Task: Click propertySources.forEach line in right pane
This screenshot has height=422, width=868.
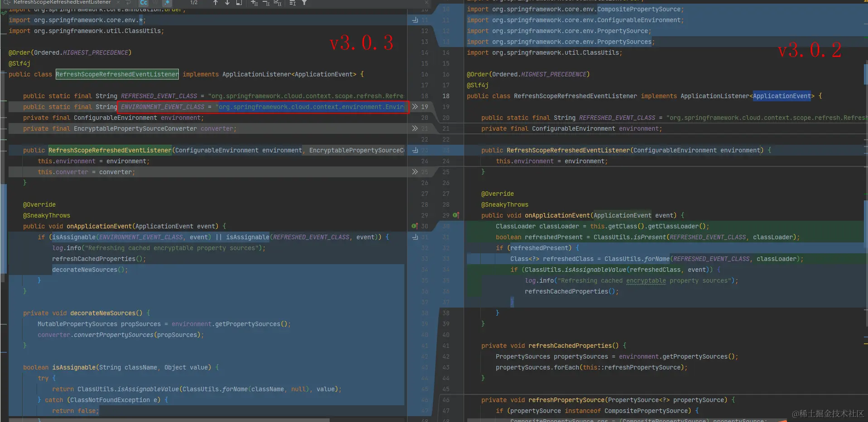Action: click(592, 367)
